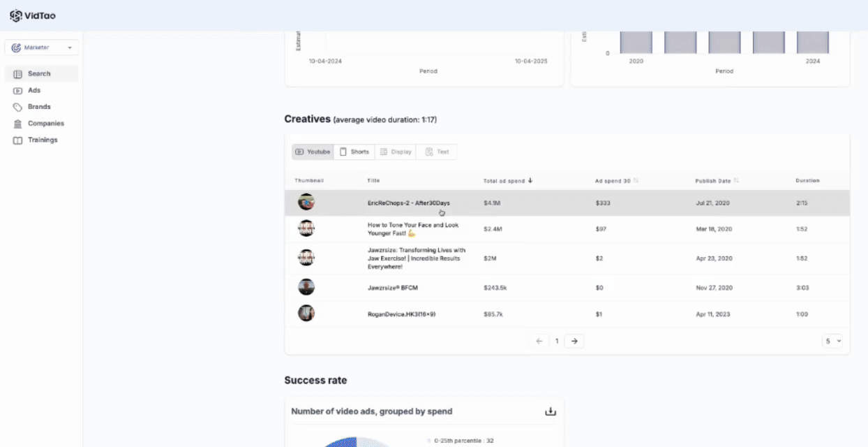868x447 pixels.
Task: Navigate to Companies in the sidebar
Action: [45, 124]
